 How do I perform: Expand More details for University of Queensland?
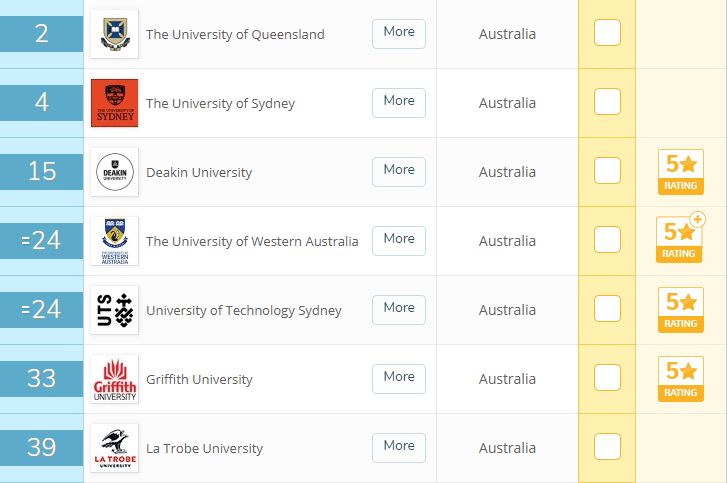click(x=399, y=34)
